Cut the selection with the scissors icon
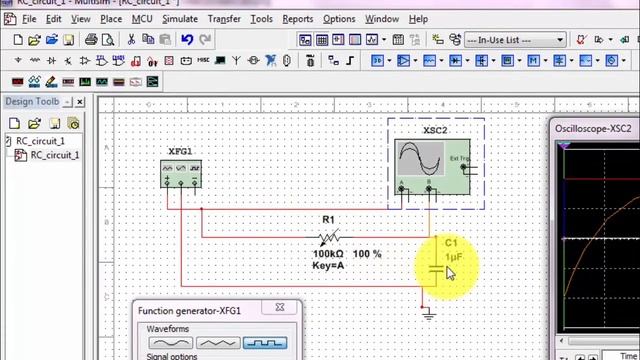 [131, 40]
